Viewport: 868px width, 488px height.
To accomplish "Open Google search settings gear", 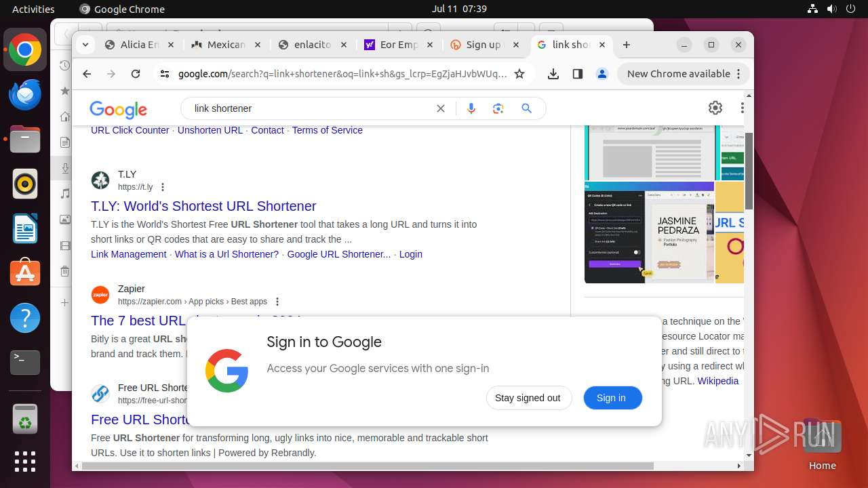I will pos(715,108).
